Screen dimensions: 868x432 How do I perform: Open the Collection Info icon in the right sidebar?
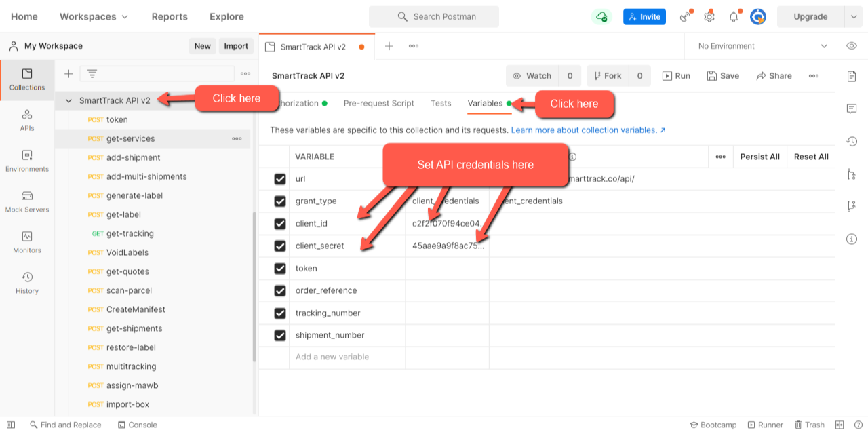(x=852, y=239)
